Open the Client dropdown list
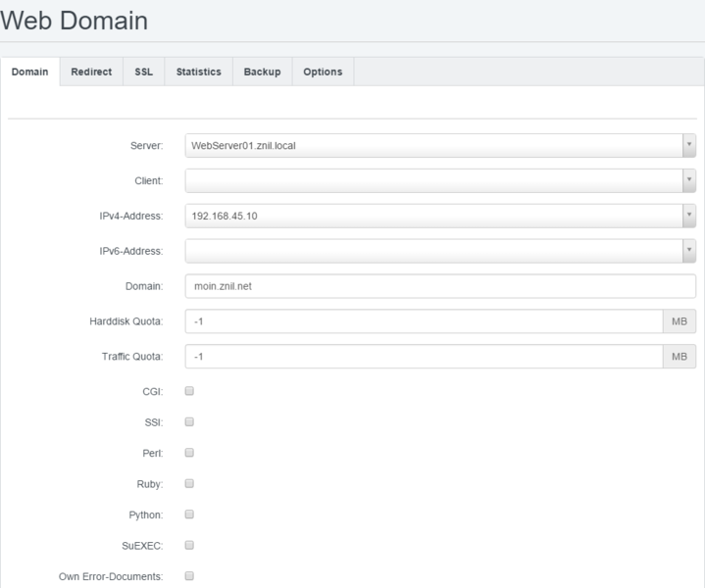The width and height of the screenshot is (705, 588). coord(439,181)
